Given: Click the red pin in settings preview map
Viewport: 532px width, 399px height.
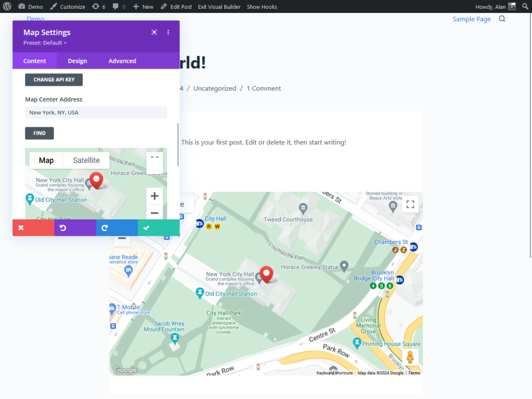Looking at the screenshot, I should pos(96,180).
